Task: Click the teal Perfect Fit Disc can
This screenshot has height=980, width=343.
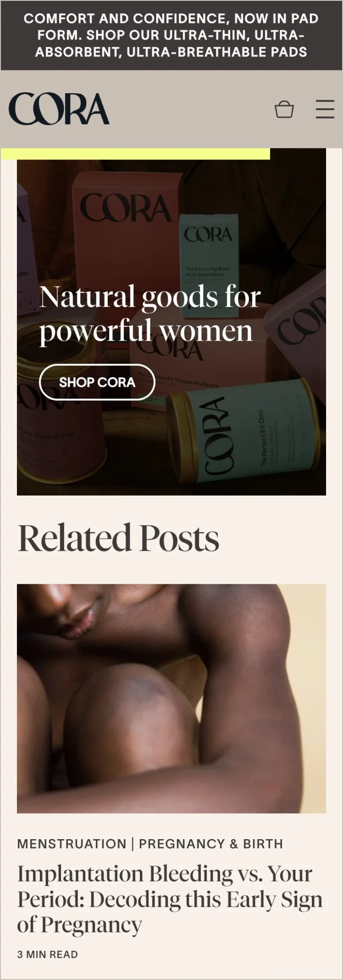Action: tap(243, 431)
